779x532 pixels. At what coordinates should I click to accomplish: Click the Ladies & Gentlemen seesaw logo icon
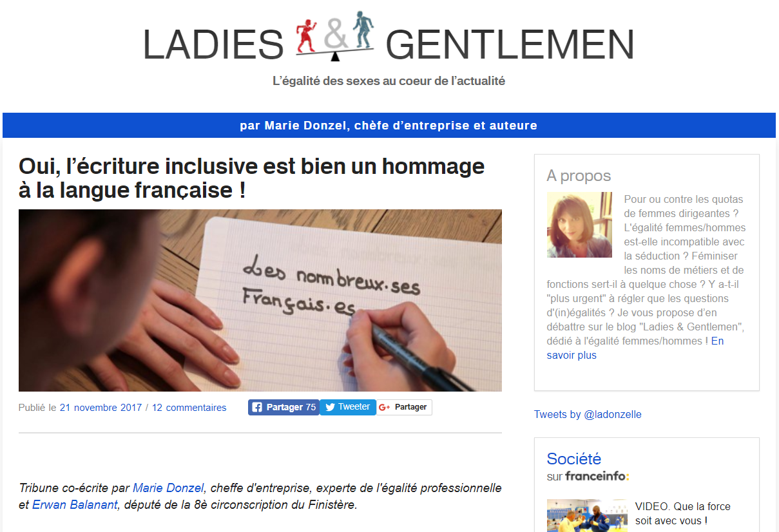[x=334, y=36]
